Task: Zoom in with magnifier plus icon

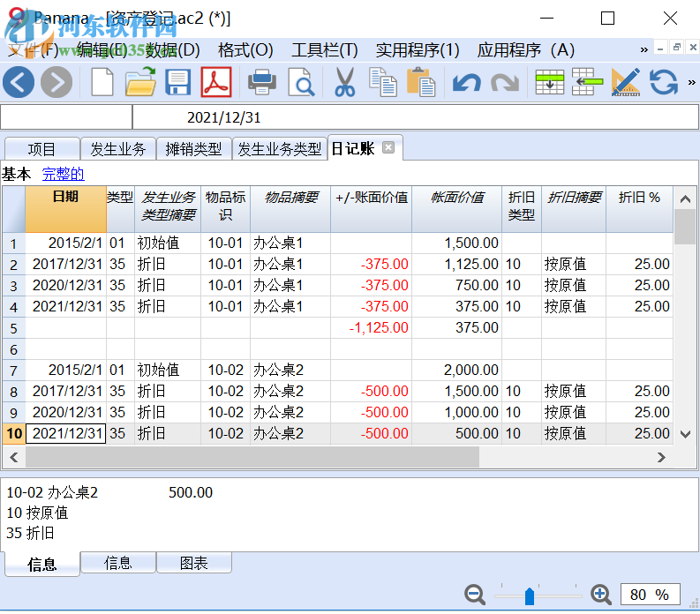Action: click(x=601, y=595)
